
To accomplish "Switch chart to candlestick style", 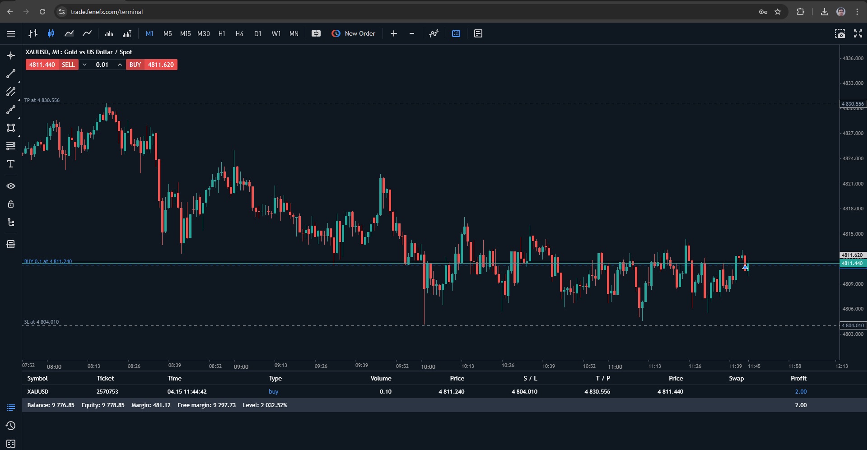I will (51, 33).
